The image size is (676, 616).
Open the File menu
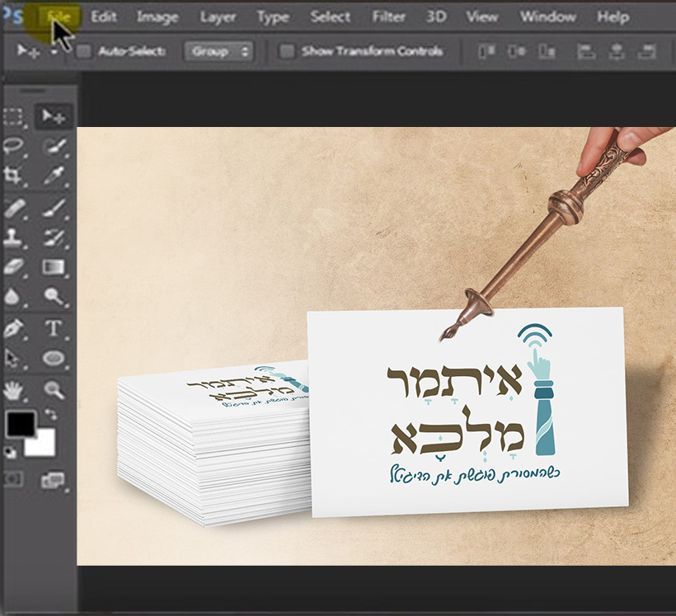pyautogui.click(x=59, y=17)
